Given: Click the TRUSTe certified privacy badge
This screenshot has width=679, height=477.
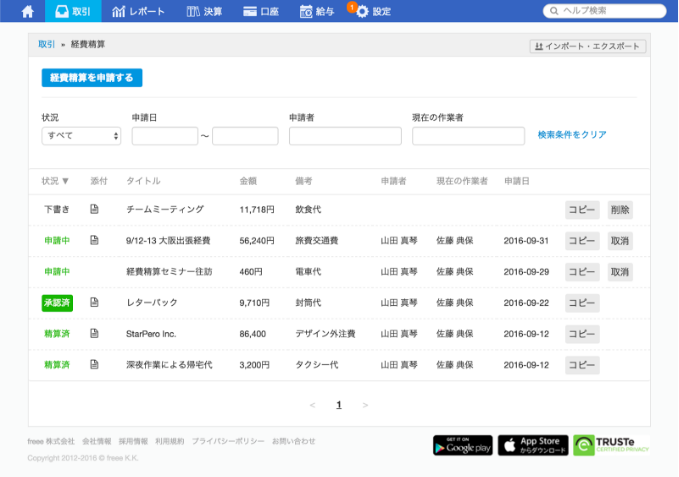Looking at the screenshot, I should tap(611, 445).
